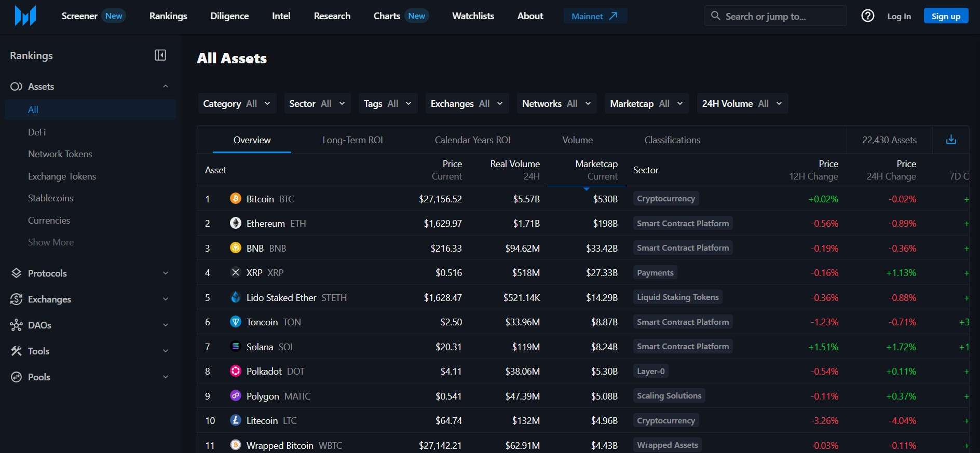Open the Sector filter dropdown

click(317, 103)
